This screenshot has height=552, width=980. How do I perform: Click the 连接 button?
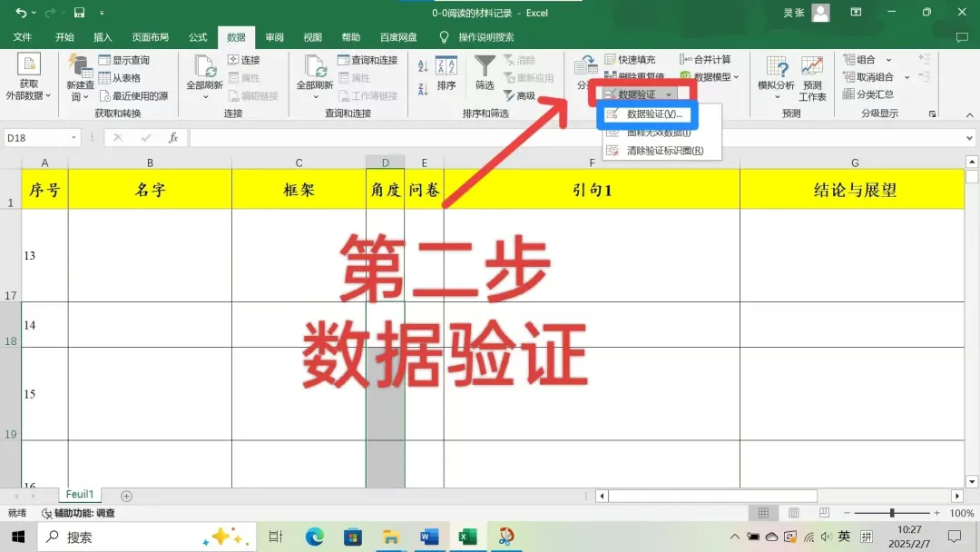(x=244, y=60)
